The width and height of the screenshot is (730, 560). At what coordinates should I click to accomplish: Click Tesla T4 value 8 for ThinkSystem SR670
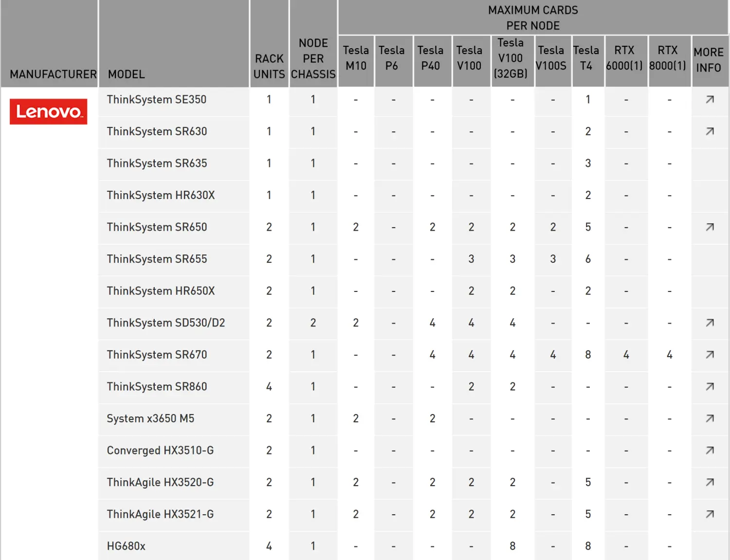click(588, 355)
